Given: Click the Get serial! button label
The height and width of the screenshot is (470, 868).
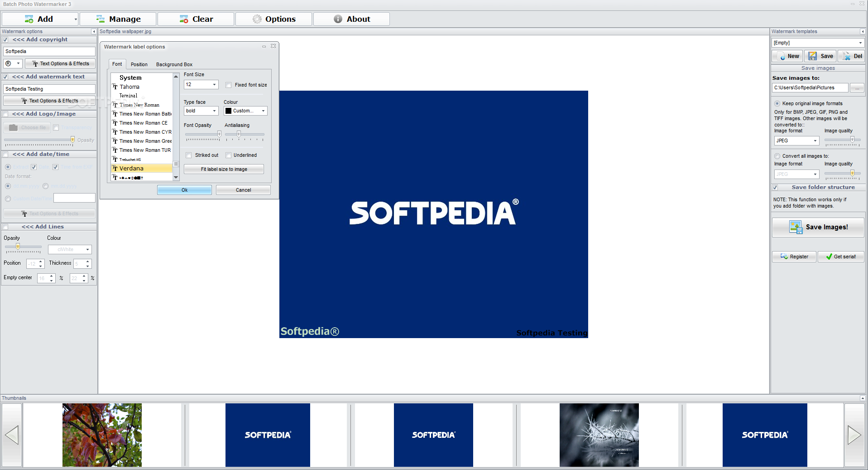Looking at the screenshot, I should click(x=845, y=257).
